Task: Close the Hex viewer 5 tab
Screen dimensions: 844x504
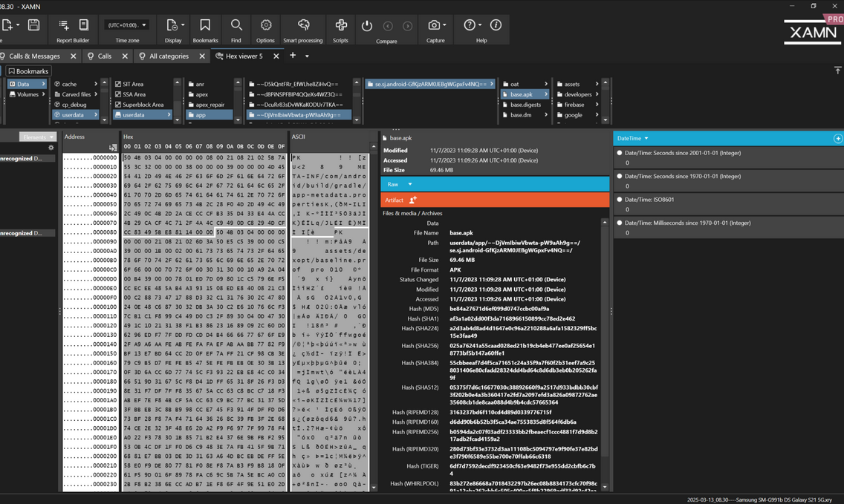Action: tap(276, 56)
